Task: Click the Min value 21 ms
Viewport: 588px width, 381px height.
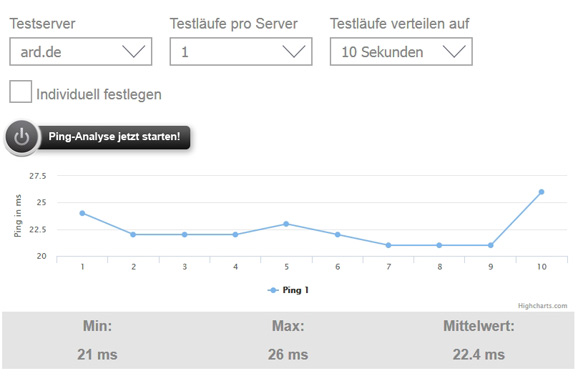Action: pos(98,354)
